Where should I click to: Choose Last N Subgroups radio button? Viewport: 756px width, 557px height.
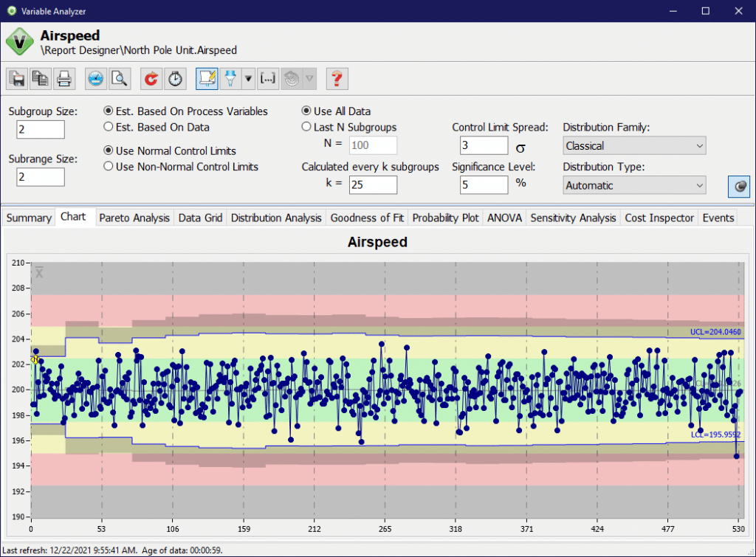[306, 127]
